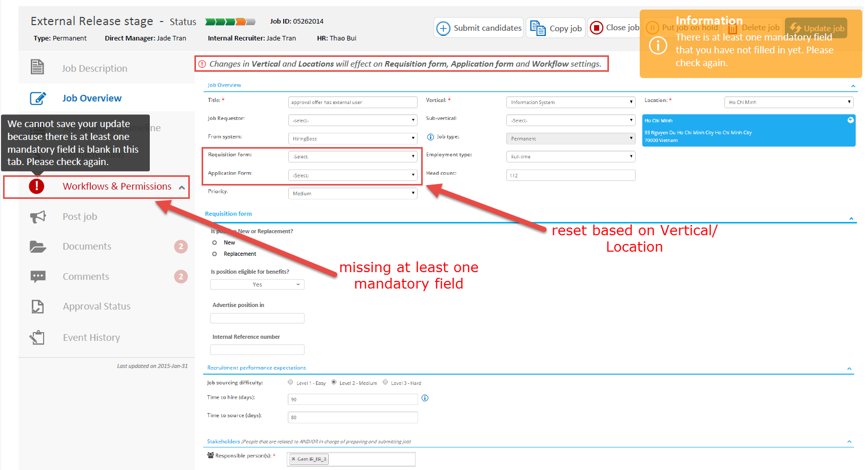Choose Level 1 - Easy sourcing difficulty
This screenshot has height=470, width=868.
click(x=290, y=382)
